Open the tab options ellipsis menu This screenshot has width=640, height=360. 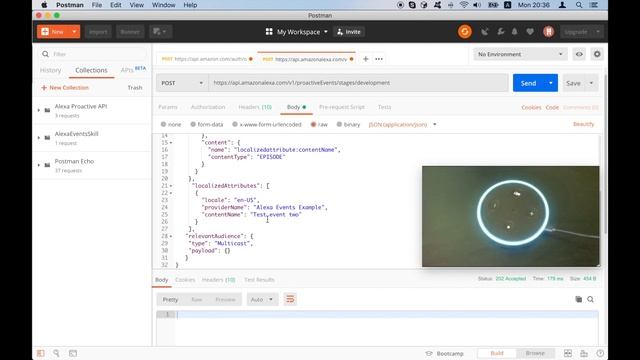(379, 59)
